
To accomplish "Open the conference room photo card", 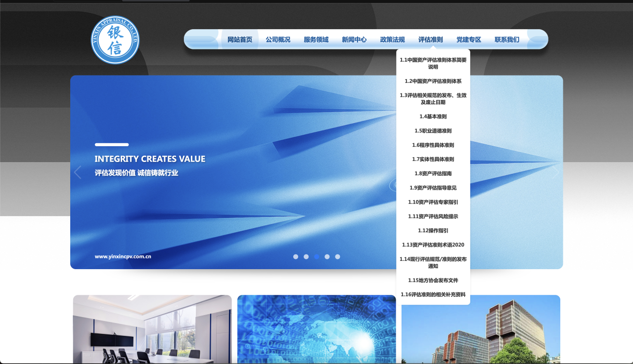I will coord(152,329).
